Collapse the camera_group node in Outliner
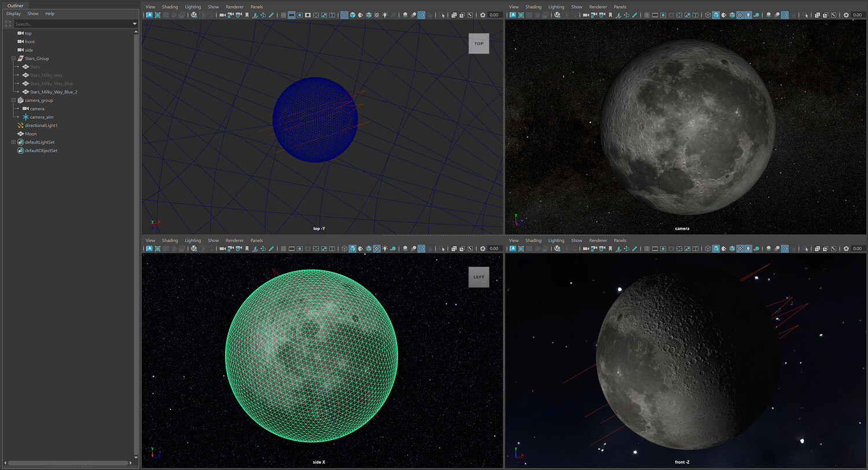868x470 pixels. [13, 100]
